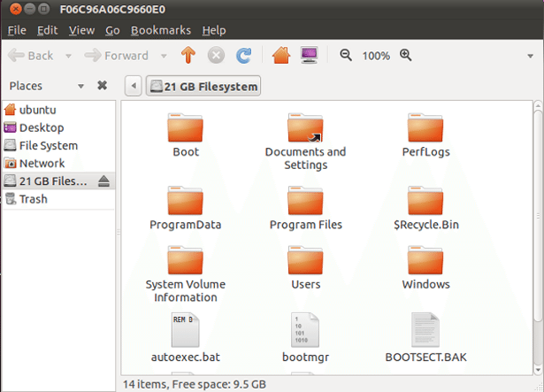Open the Computer icon in toolbar
The width and height of the screenshot is (544, 392).
click(x=309, y=55)
